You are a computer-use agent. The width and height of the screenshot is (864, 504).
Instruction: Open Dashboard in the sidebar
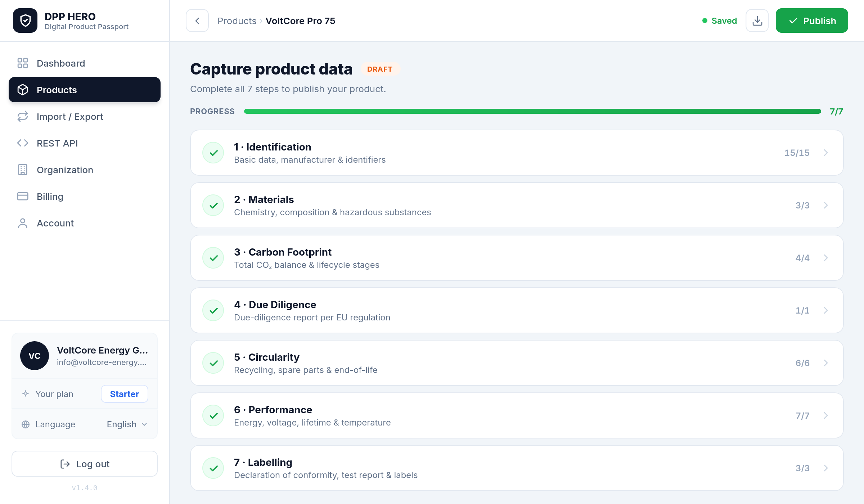click(x=85, y=63)
